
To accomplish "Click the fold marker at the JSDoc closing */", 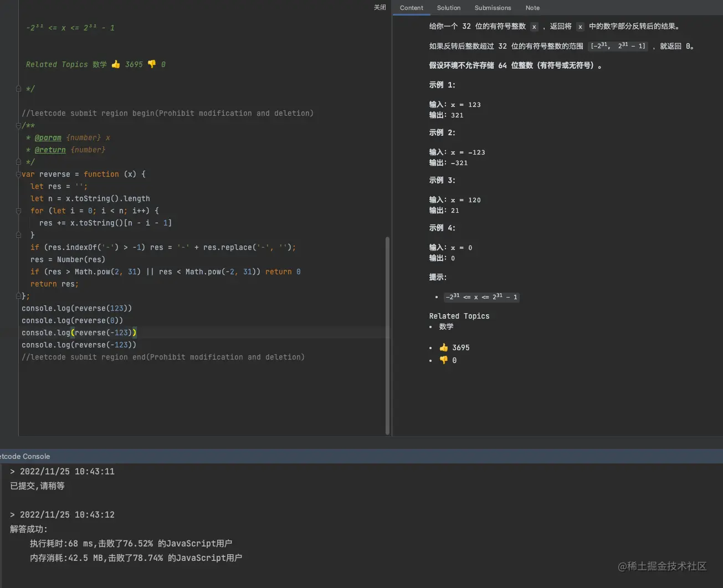I will (x=18, y=162).
